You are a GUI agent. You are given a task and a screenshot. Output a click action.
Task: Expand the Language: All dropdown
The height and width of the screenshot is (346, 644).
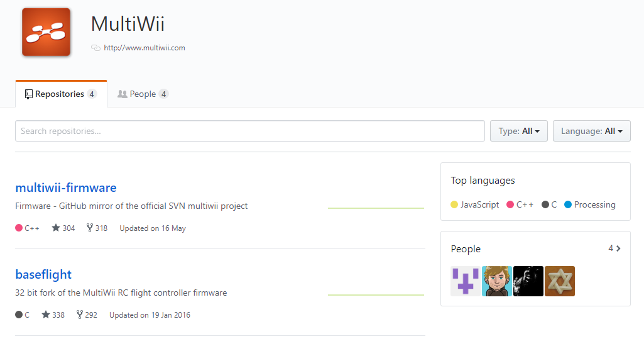tap(591, 131)
